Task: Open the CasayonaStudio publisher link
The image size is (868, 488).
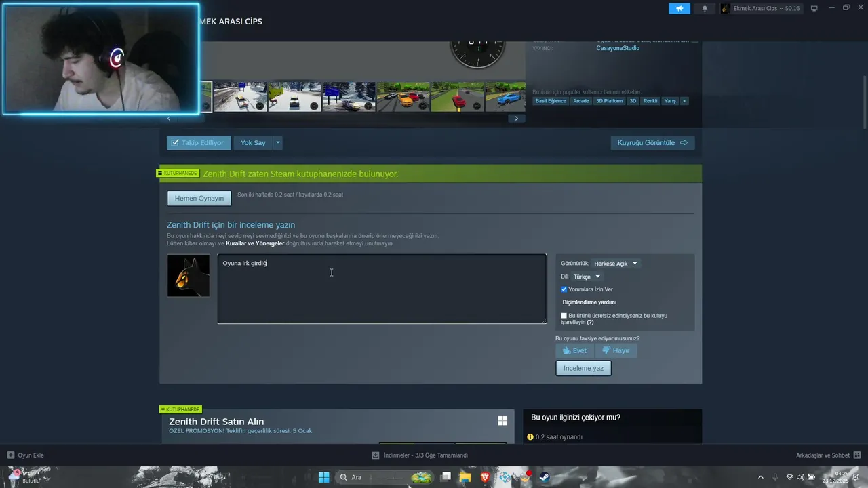Action: pos(618,48)
